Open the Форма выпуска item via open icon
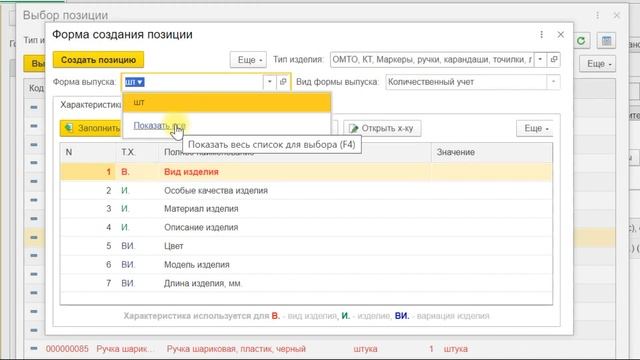Screen dimensions: 640x360 pyautogui.click(x=283, y=82)
